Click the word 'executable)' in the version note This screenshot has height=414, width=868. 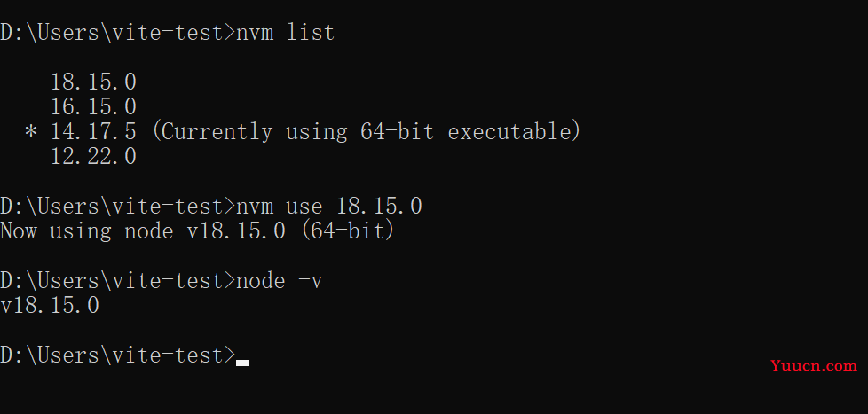pyautogui.click(x=514, y=132)
